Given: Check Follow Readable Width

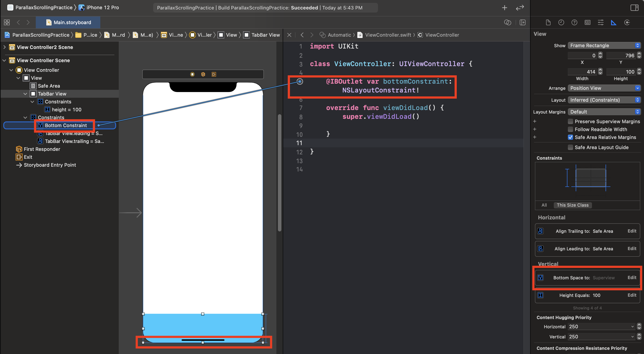Looking at the screenshot, I should (570, 129).
